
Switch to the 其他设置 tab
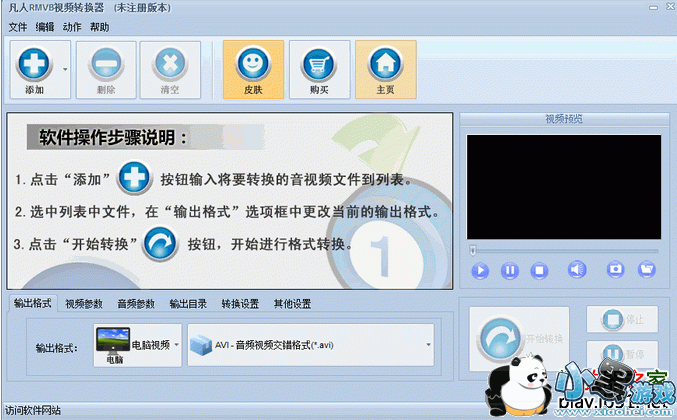(x=292, y=304)
